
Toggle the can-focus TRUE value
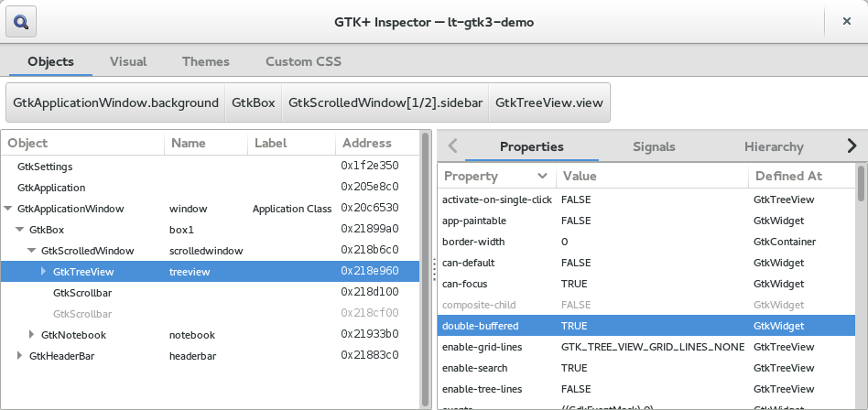tap(575, 284)
